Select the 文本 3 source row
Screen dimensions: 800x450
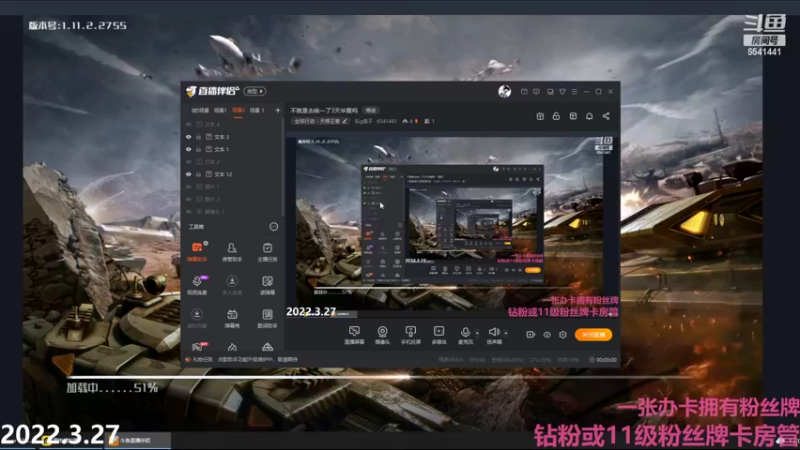(233, 137)
